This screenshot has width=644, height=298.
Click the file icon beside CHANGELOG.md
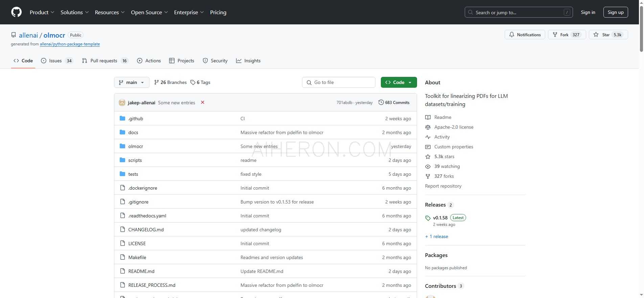(122, 230)
